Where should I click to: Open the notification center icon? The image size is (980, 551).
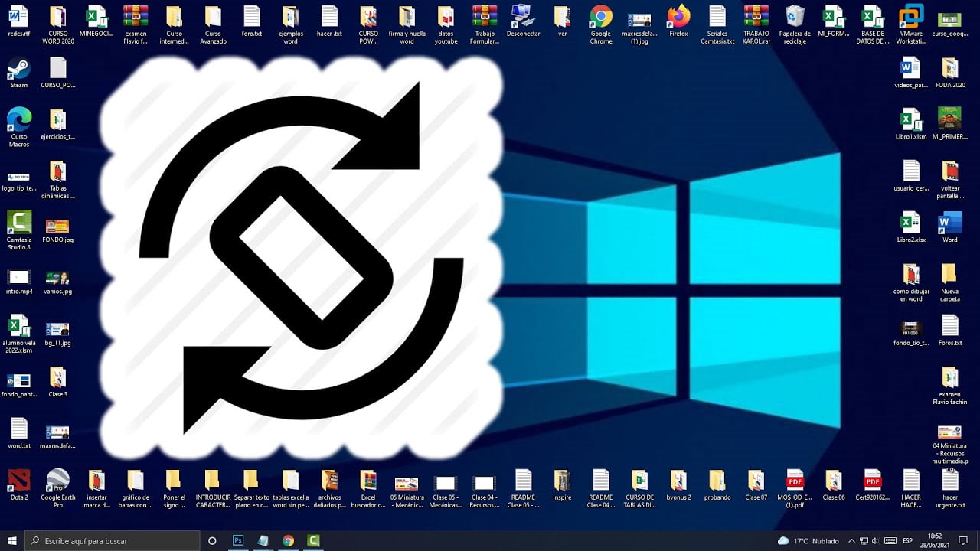pyautogui.click(x=963, y=540)
